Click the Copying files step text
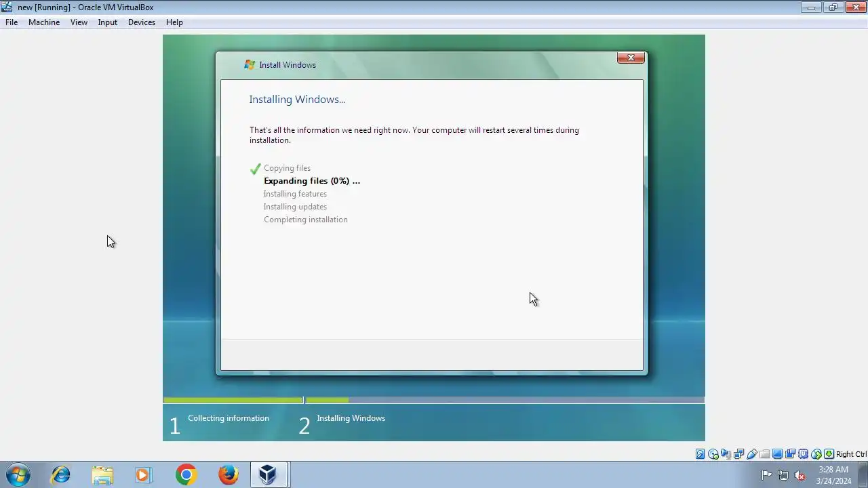This screenshot has height=488, width=868. 287,168
